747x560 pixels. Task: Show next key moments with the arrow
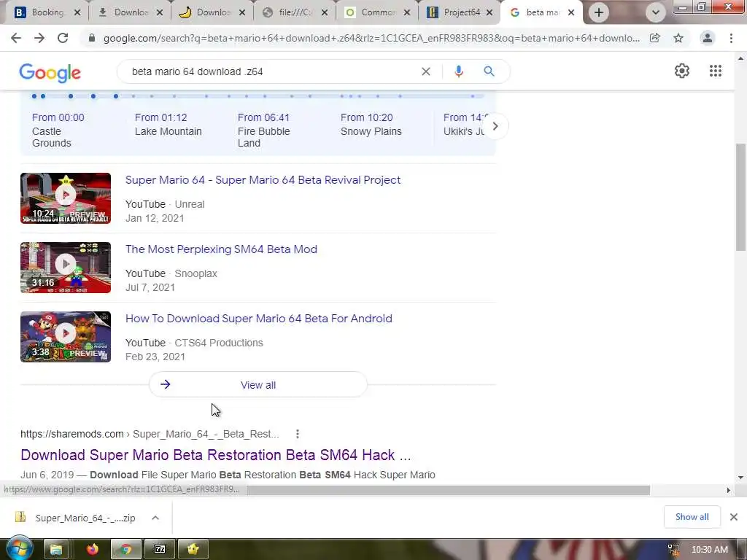coord(495,126)
